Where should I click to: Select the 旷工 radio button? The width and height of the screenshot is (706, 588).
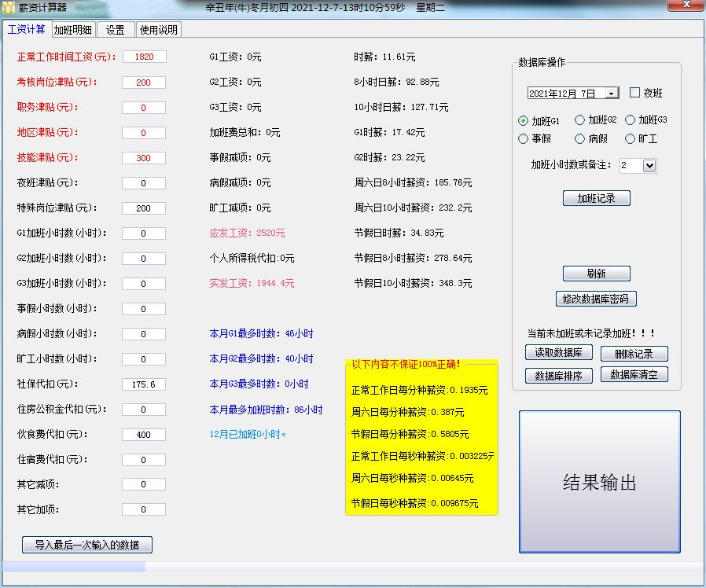(x=630, y=138)
